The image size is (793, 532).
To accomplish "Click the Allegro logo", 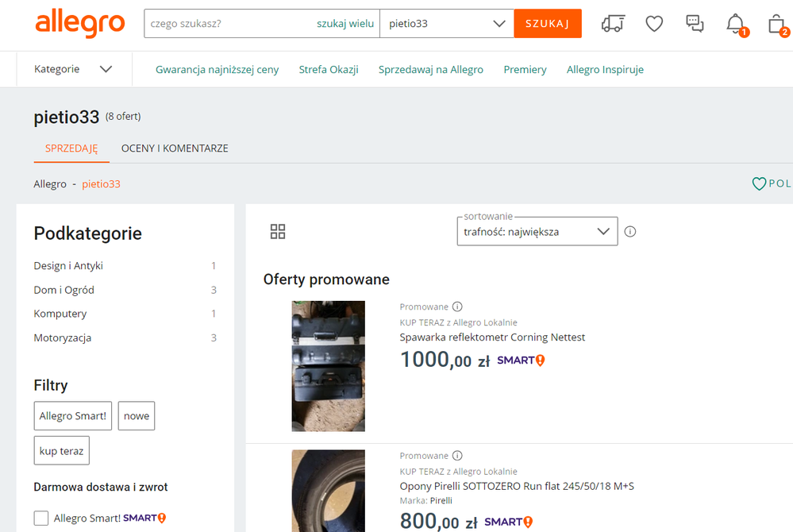I will coord(80,23).
